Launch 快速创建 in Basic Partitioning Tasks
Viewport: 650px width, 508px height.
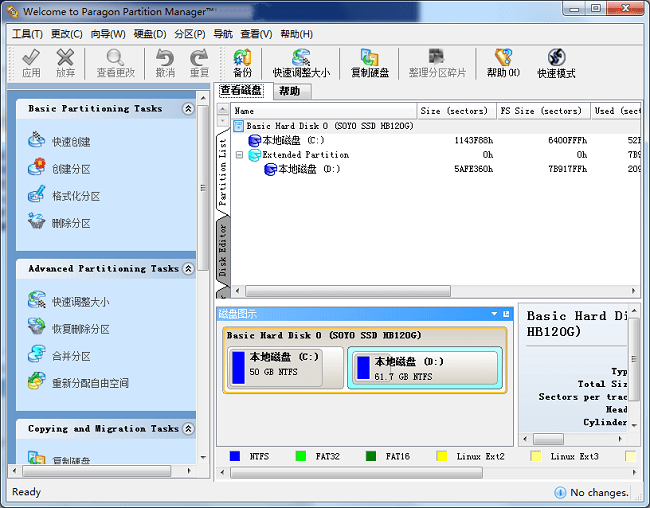pos(70,142)
